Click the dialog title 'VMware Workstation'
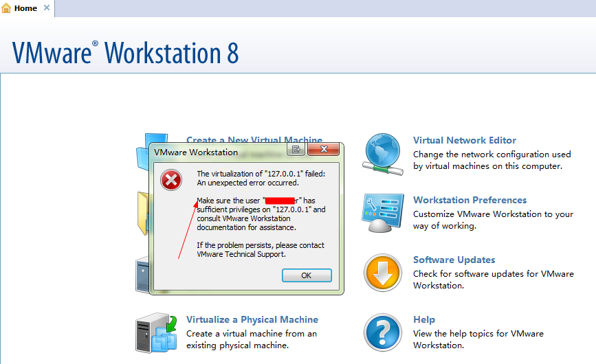The image size is (596, 364). (x=196, y=152)
